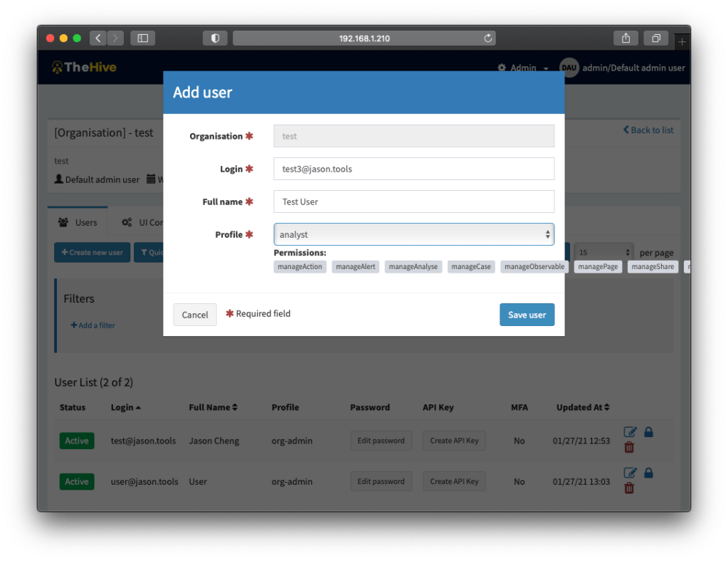
Task: Click the lock icon for test@jason.tools
Action: 648,431
